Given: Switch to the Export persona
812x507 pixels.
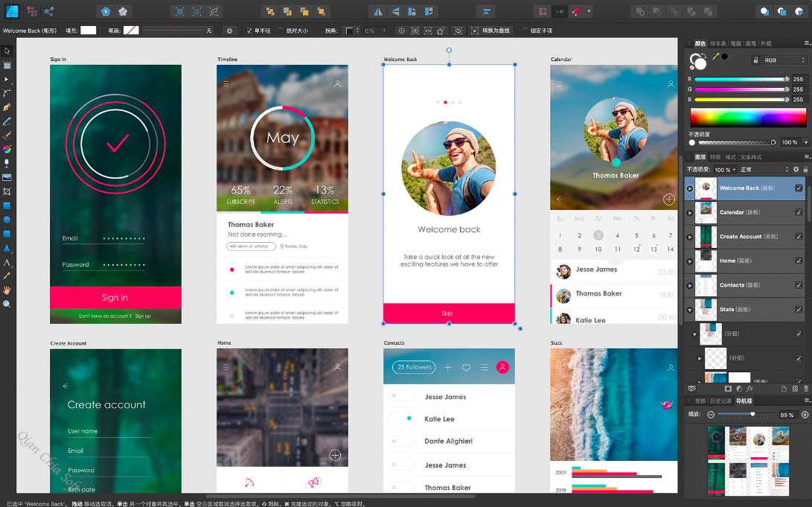Looking at the screenshot, I should tap(48, 11).
